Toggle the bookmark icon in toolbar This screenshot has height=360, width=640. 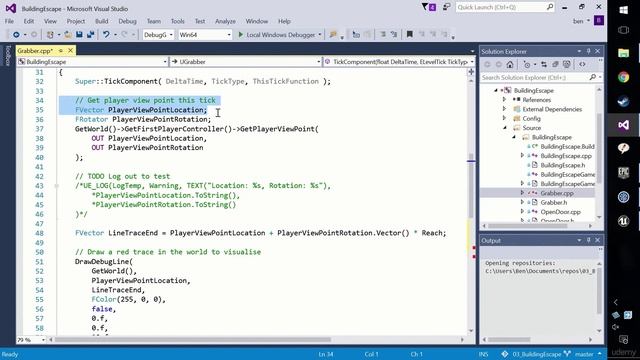tap(409, 35)
